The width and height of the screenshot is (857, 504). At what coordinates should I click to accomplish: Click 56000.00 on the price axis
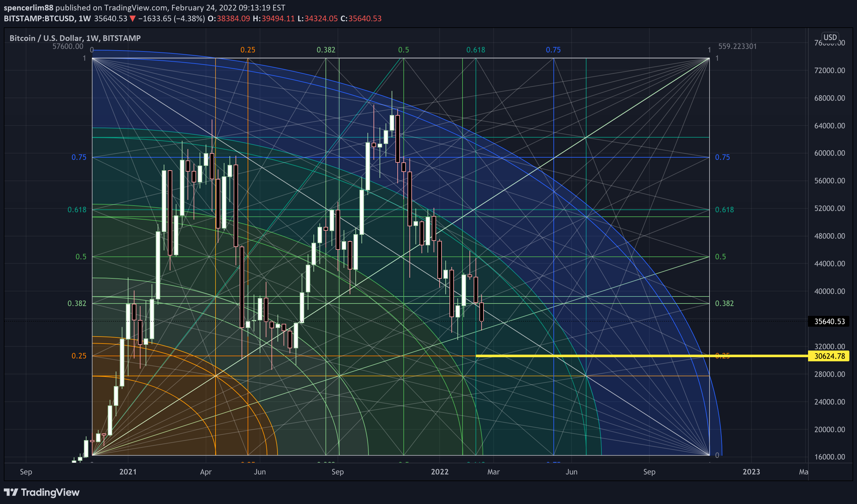pos(829,180)
